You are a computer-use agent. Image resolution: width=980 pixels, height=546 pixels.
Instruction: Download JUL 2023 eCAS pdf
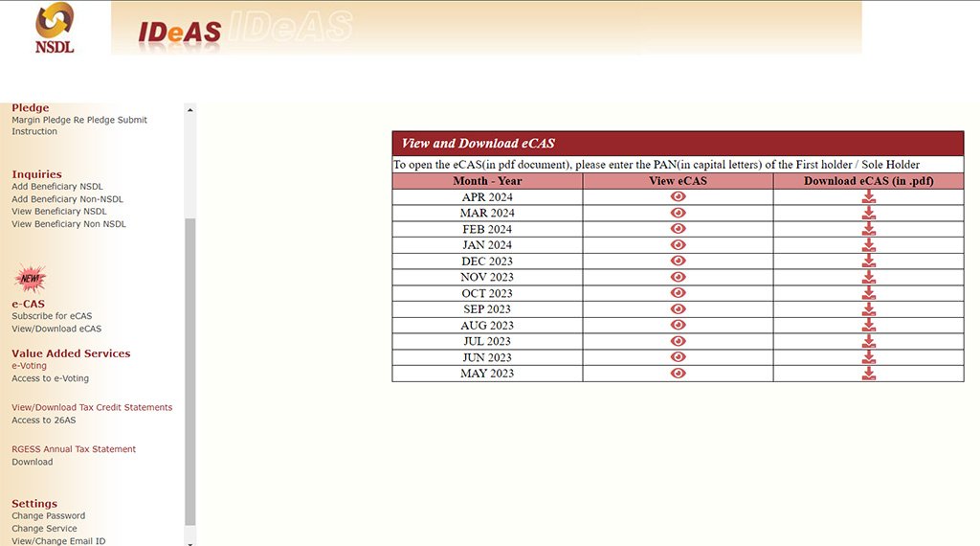coord(869,341)
